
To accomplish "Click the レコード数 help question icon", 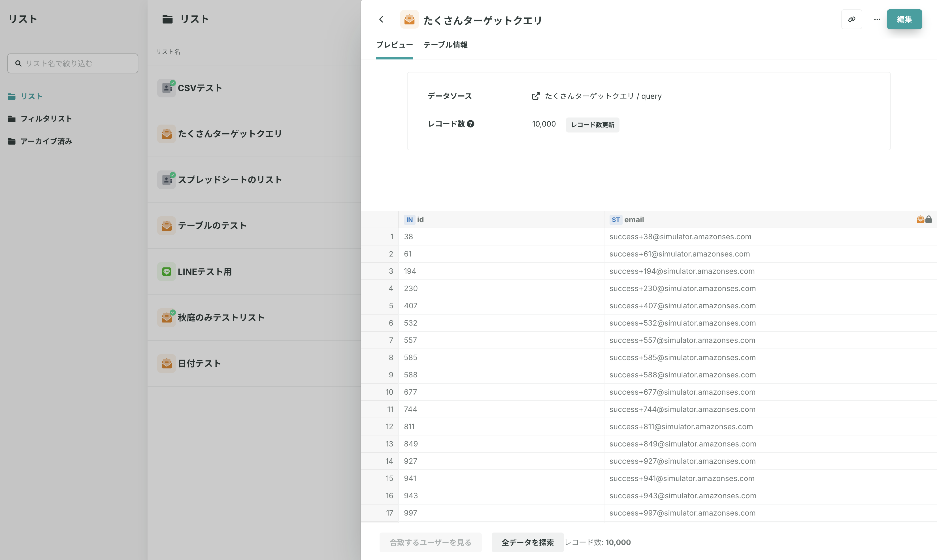I will (x=470, y=124).
